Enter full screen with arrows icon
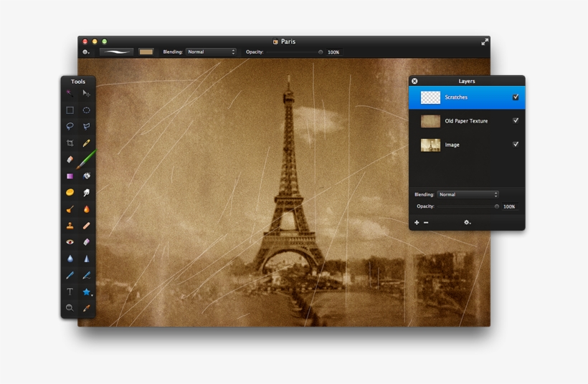 (485, 42)
